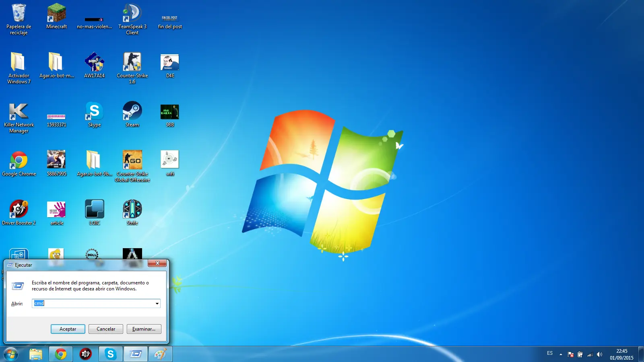The height and width of the screenshot is (362, 644).
Task: Launch Skype from the desktop
Action: (x=94, y=114)
